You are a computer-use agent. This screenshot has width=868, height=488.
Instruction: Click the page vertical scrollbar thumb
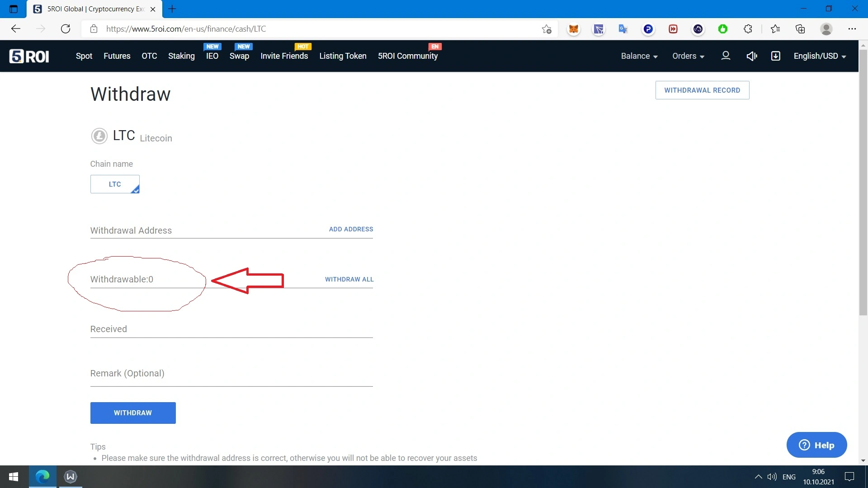tap(863, 183)
